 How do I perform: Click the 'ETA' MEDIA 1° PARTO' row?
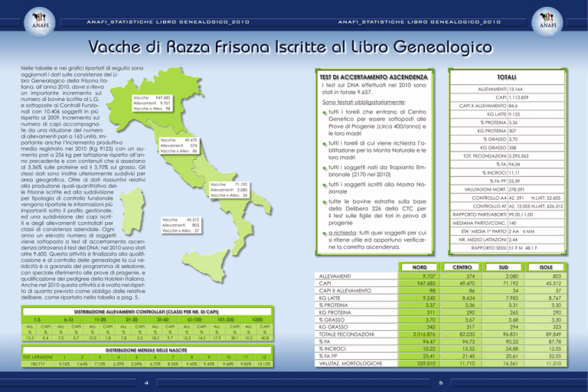point(507,231)
